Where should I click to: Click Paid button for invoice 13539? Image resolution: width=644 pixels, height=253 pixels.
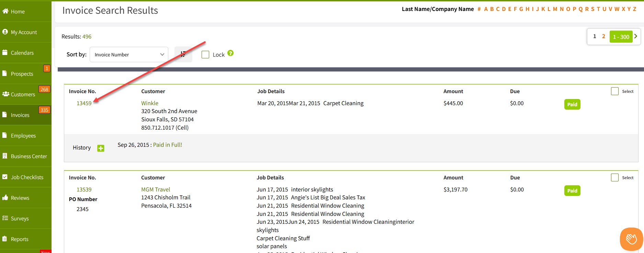[572, 190]
